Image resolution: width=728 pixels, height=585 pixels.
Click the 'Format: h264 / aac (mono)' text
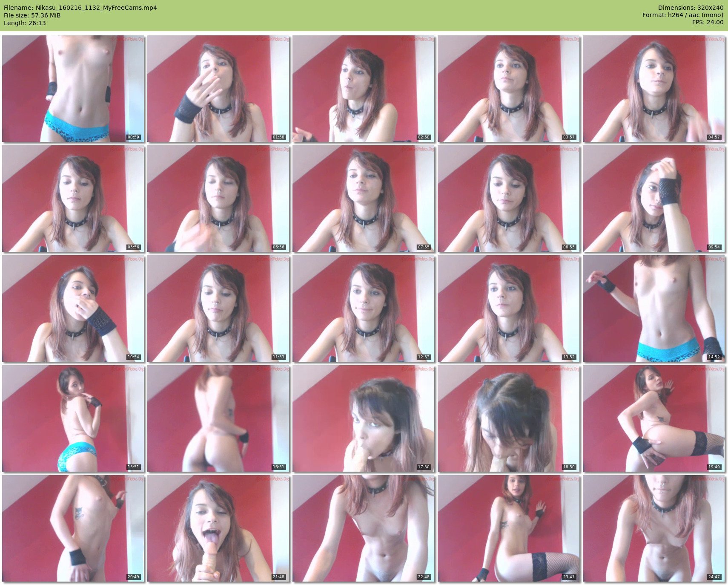683,15
